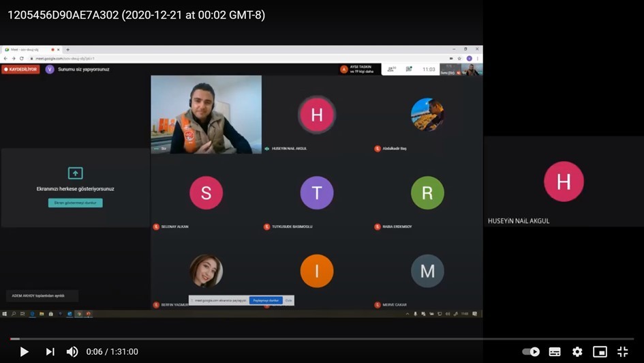Image resolution: width=644 pixels, height=363 pixels.
Task: Play the video
Action: click(24, 351)
